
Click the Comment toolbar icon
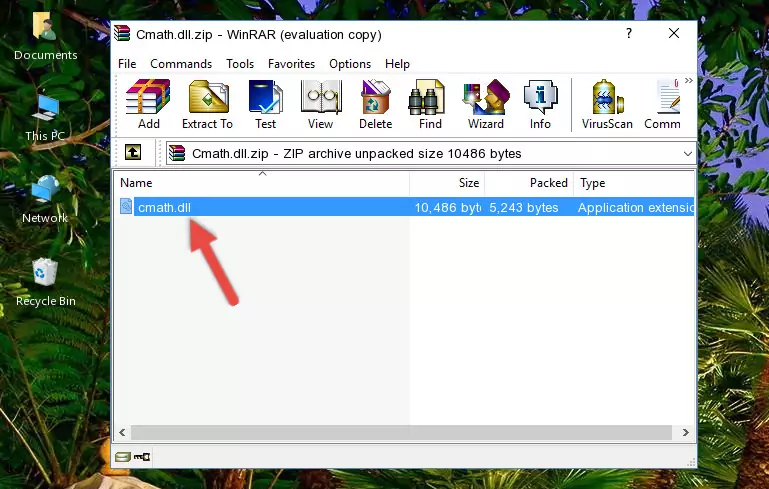tap(663, 104)
